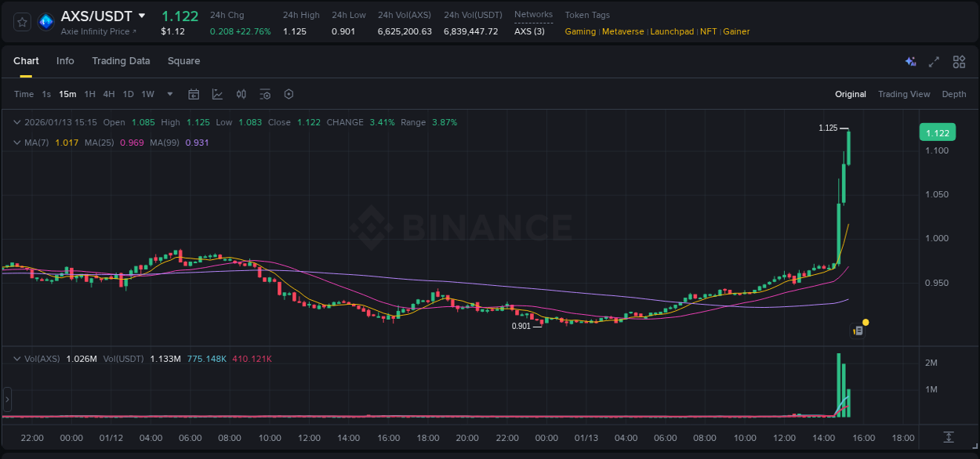Expand chart to fullscreen with arrow icon
The height and width of the screenshot is (459, 980).
tap(933, 61)
